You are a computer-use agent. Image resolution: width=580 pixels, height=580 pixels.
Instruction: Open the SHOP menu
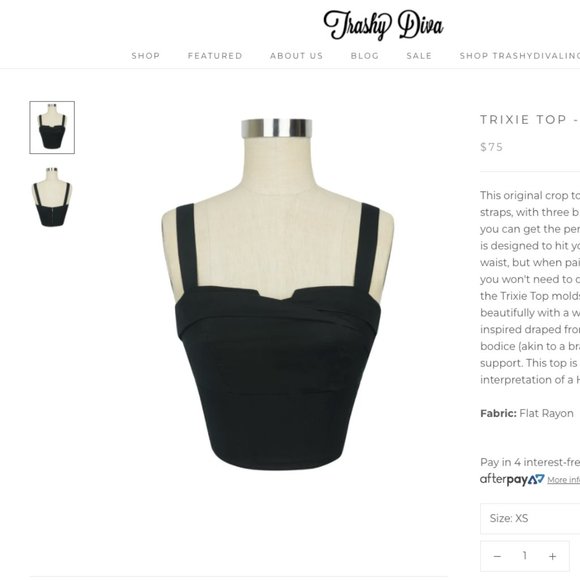pyautogui.click(x=146, y=56)
